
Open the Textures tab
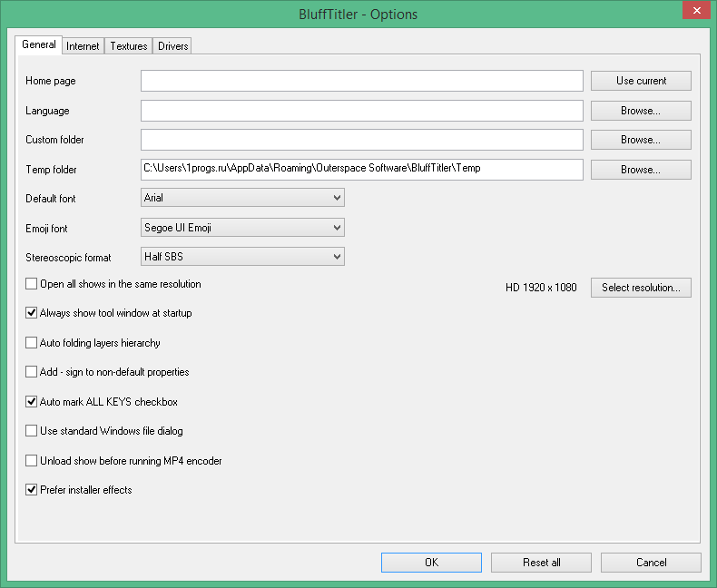click(x=128, y=46)
